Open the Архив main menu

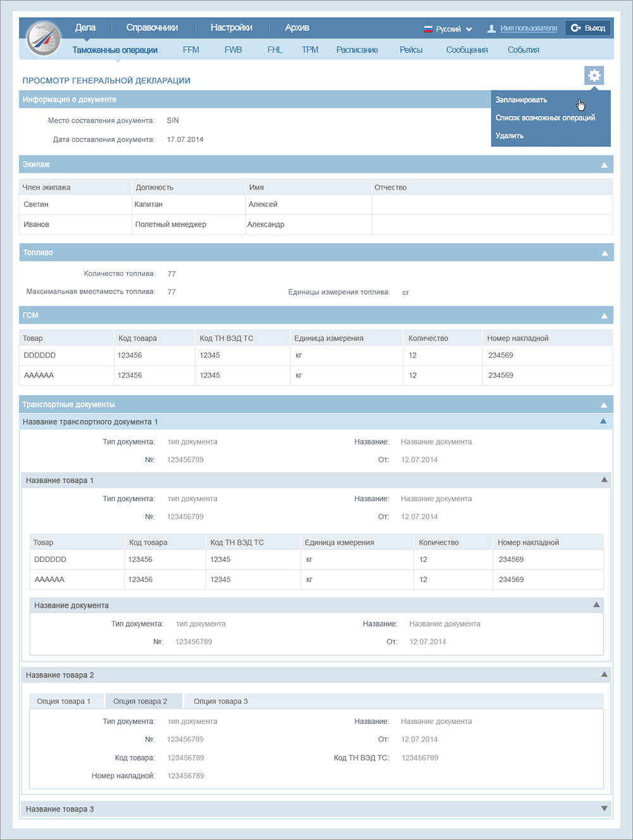[297, 28]
